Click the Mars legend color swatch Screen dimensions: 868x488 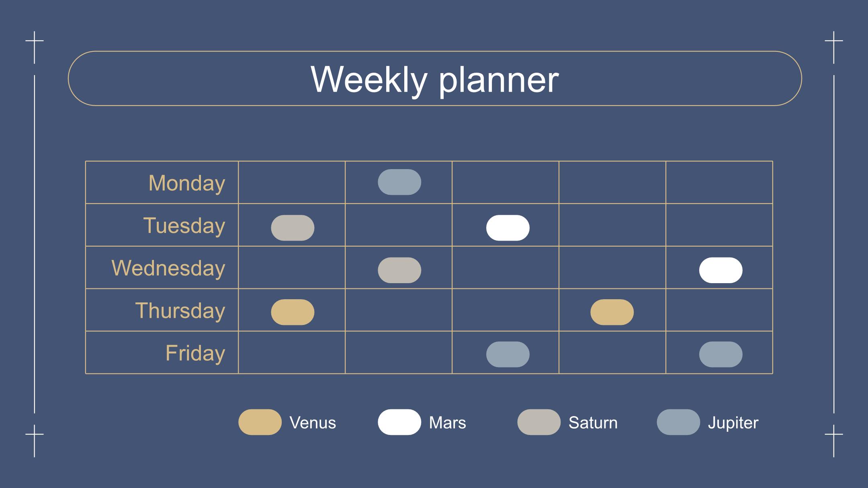(x=399, y=422)
